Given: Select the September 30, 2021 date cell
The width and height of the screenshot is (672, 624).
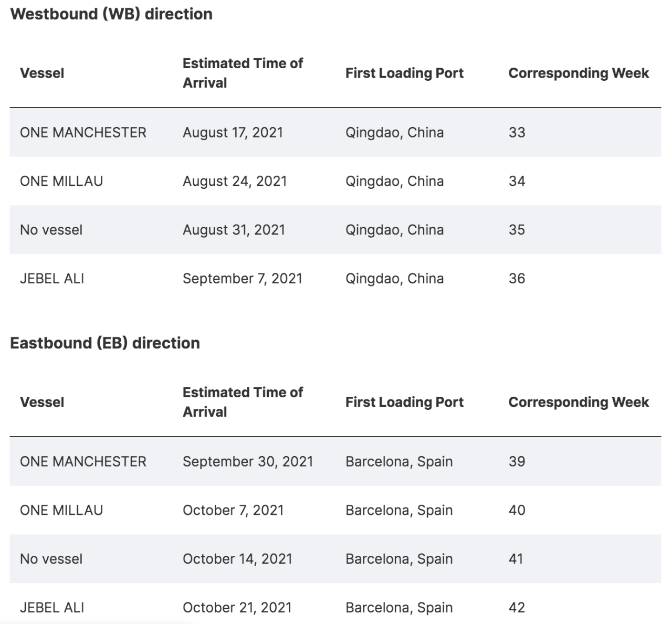Looking at the screenshot, I should pos(248,461).
